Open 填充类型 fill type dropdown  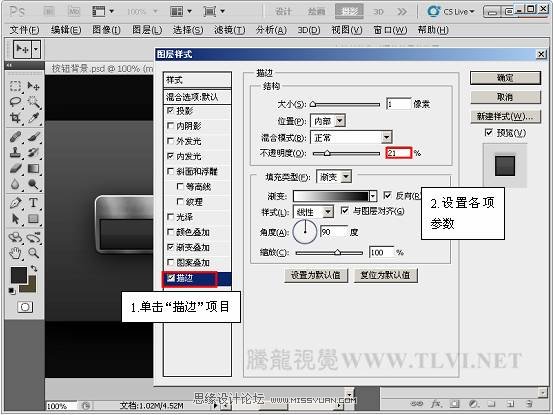(x=346, y=176)
